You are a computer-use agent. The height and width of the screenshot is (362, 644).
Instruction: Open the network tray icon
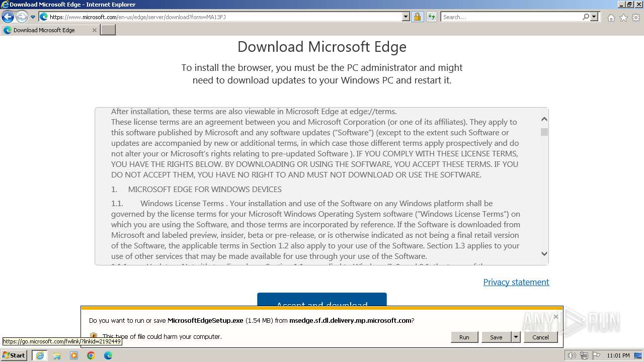click(x=584, y=355)
